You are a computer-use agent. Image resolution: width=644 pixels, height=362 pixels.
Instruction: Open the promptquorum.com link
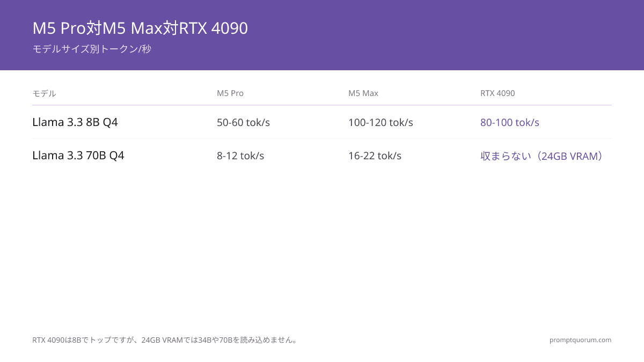click(580, 340)
